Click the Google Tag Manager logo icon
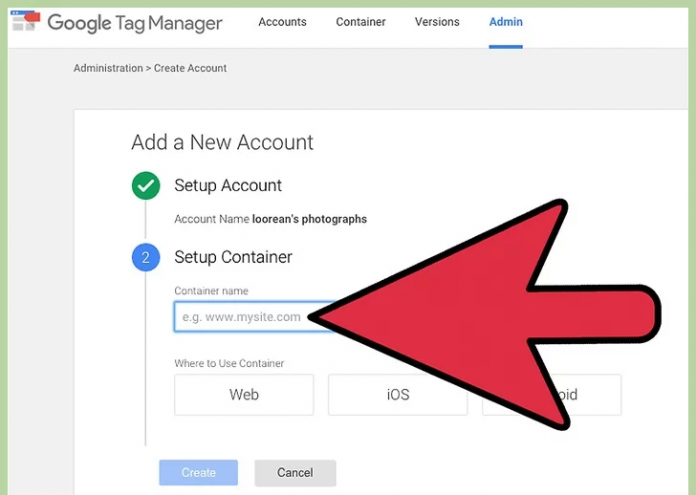 click(x=24, y=22)
